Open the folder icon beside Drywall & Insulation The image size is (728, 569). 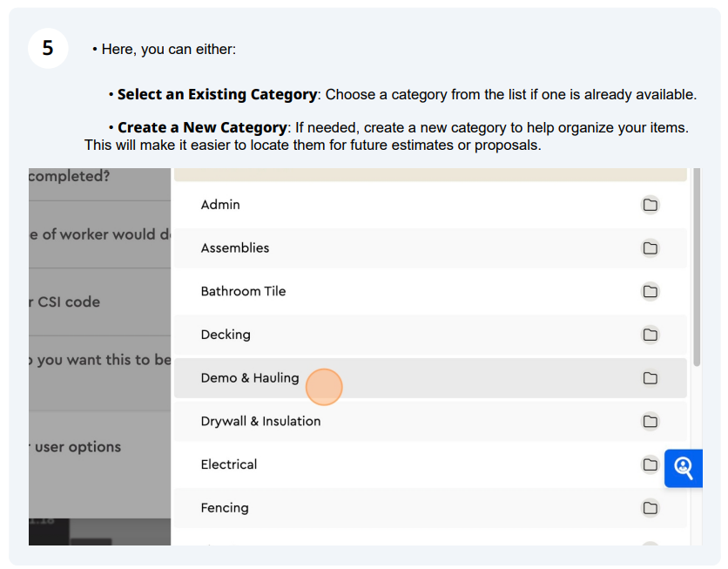point(650,421)
